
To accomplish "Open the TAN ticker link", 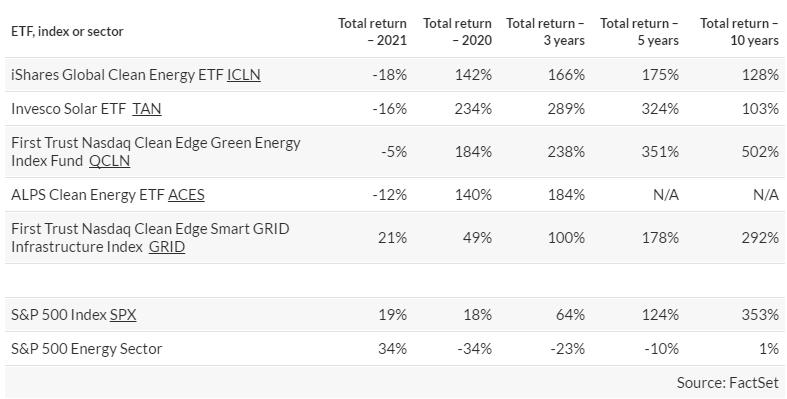I will pyautogui.click(x=147, y=109).
